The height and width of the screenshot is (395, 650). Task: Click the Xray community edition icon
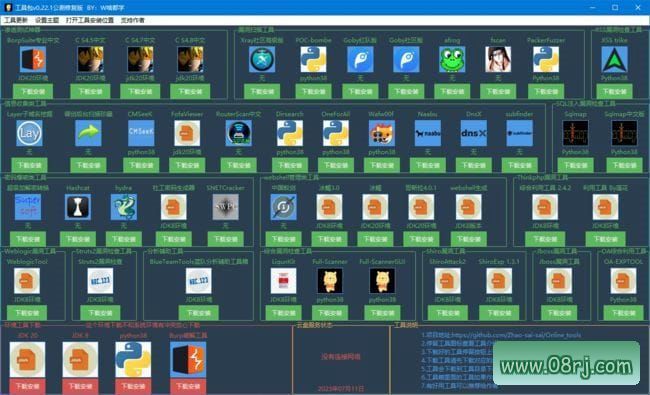(262, 59)
